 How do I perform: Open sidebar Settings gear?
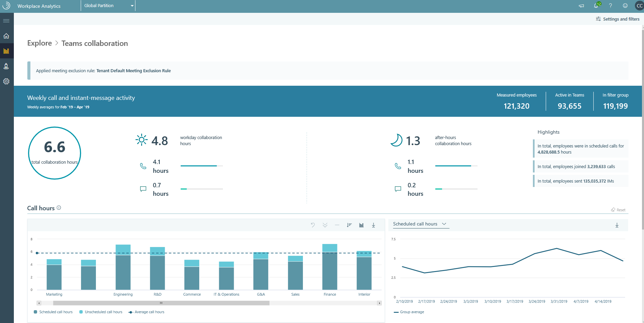pyautogui.click(x=6, y=81)
